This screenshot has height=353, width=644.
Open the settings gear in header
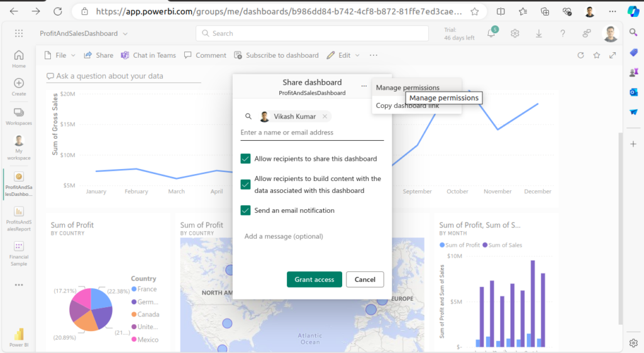[515, 33]
